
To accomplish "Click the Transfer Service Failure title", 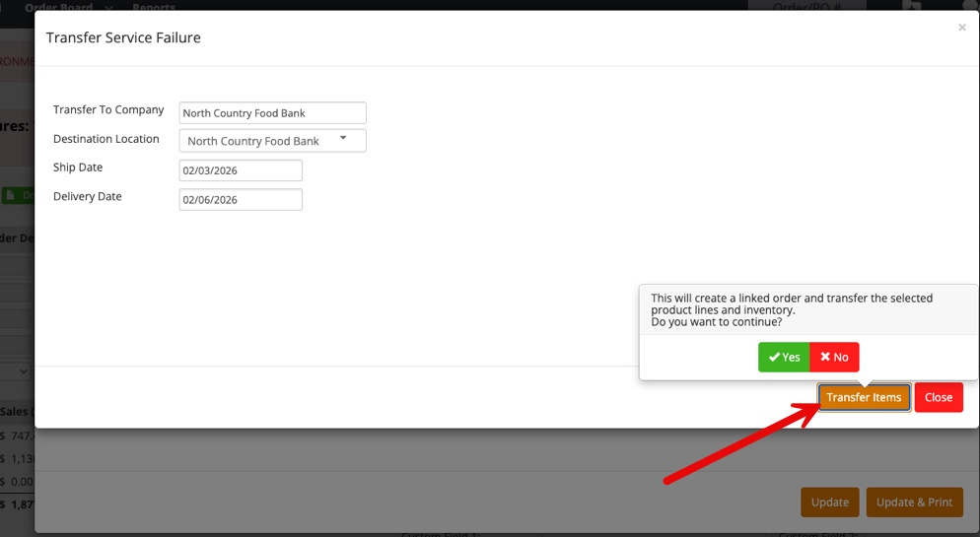I will [123, 38].
